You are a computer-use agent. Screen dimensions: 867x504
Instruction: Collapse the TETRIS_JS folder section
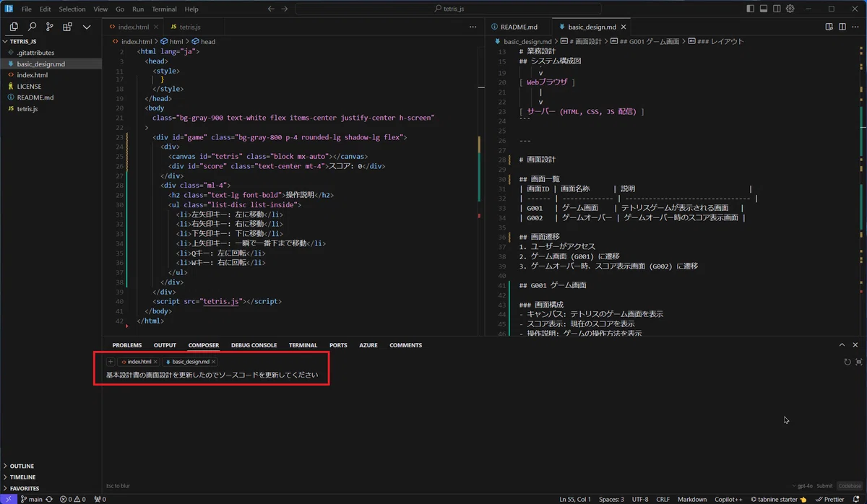pyautogui.click(x=51, y=42)
